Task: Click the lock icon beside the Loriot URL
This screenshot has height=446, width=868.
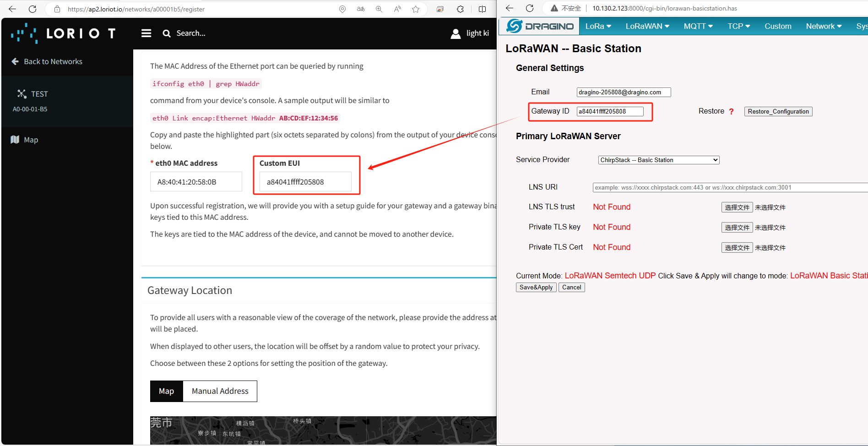Action: [x=57, y=9]
